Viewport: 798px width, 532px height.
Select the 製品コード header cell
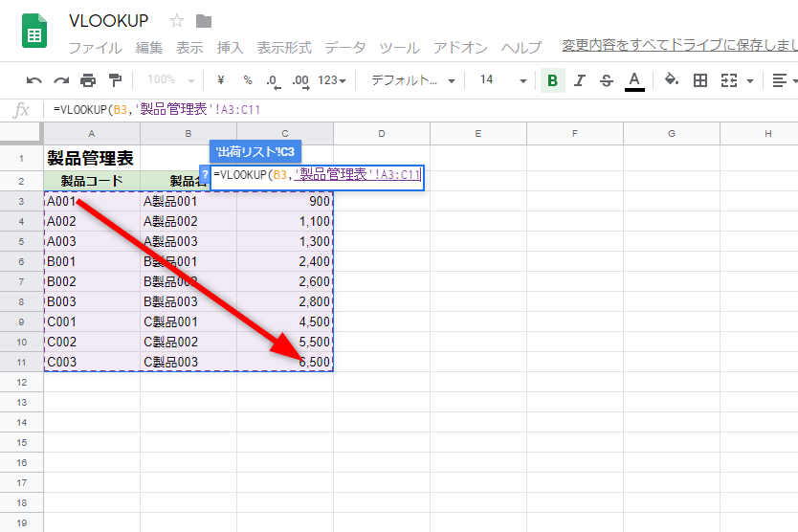pyautogui.click(x=92, y=181)
